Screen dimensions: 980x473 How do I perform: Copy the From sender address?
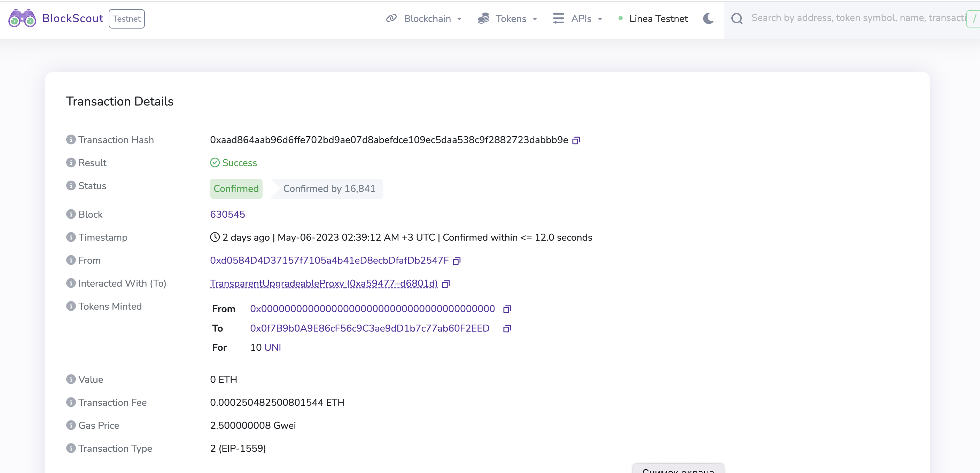[457, 261]
